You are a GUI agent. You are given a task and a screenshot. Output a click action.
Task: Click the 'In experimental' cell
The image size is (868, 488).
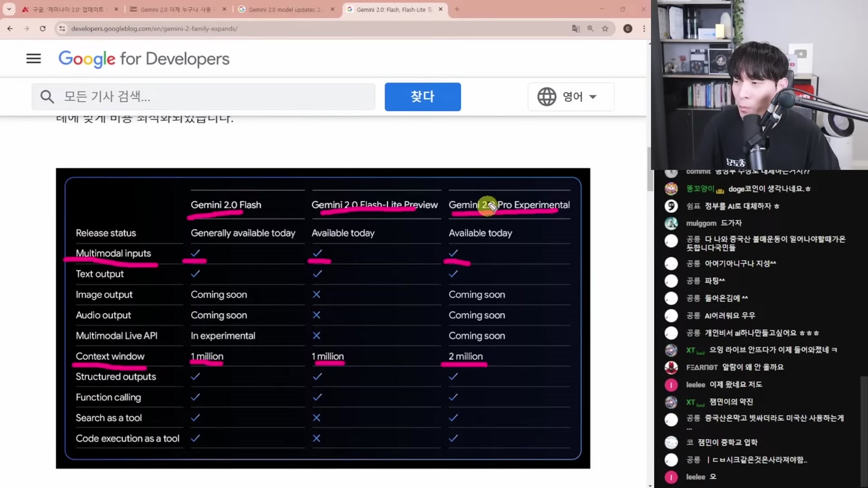[223, 336]
